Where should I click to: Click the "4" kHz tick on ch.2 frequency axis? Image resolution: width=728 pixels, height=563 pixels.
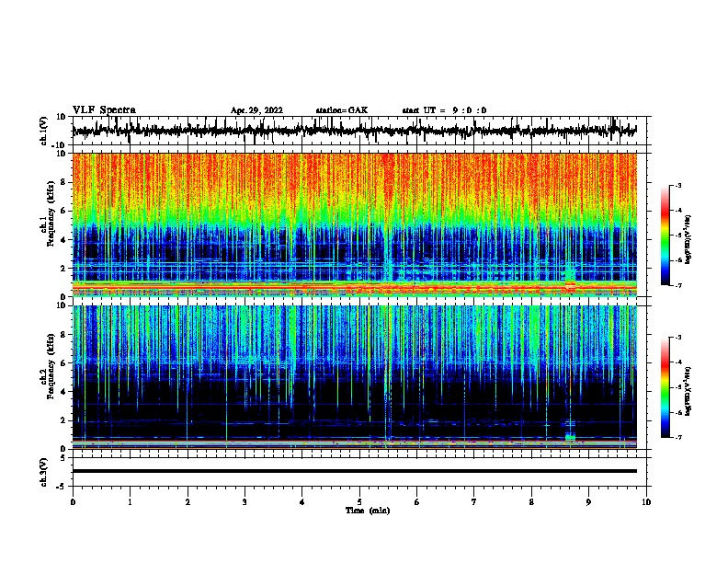pyautogui.click(x=63, y=392)
